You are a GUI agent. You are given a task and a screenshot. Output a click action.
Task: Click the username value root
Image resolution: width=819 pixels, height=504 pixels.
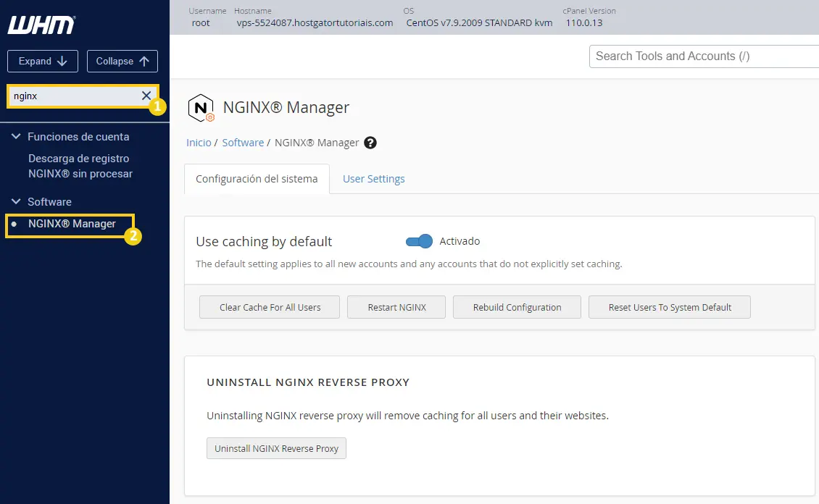coord(201,23)
